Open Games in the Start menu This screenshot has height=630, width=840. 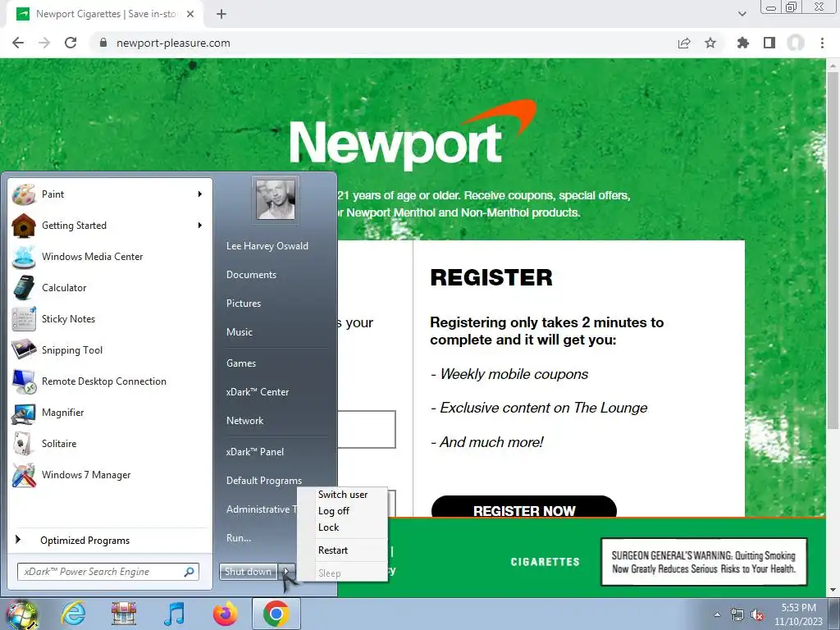[241, 363]
